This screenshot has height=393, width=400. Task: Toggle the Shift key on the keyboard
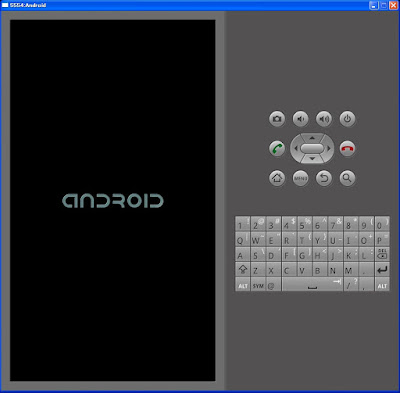(x=243, y=269)
